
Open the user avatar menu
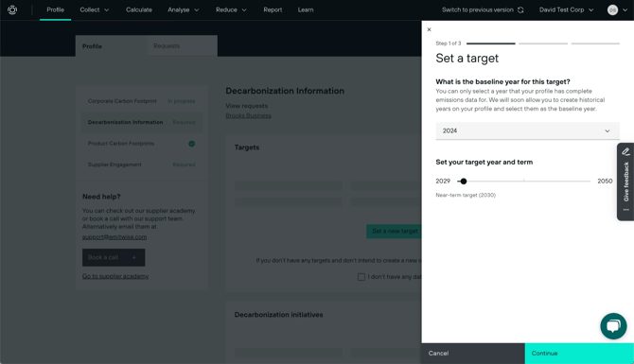click(x=612, y=9)
